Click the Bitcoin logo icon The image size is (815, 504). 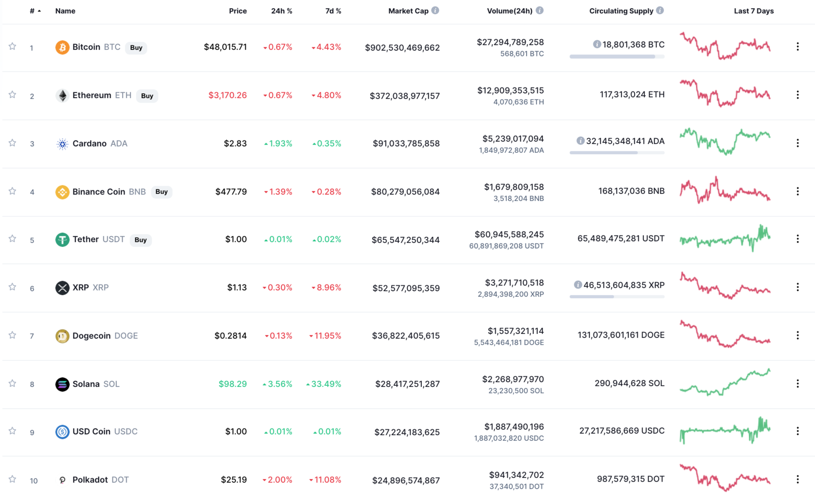62,47
